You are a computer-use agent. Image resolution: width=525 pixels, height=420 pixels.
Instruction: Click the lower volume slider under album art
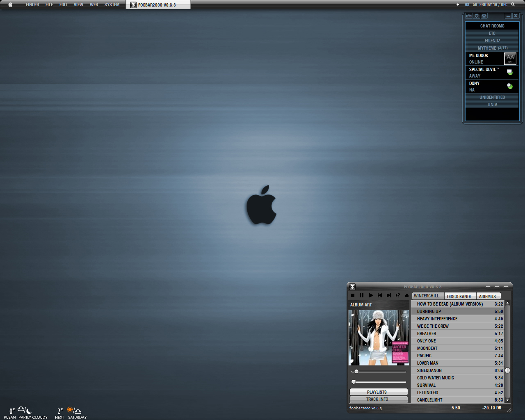click(379, 382)
